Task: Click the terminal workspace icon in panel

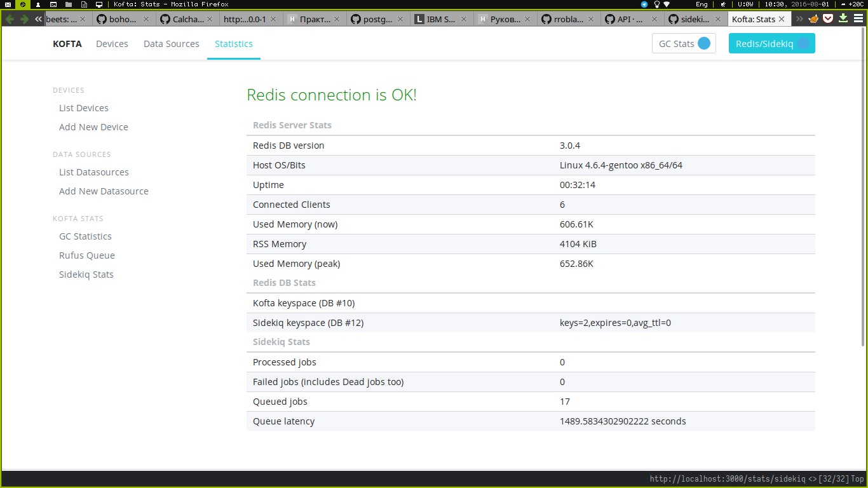Action: coord(53,4)
